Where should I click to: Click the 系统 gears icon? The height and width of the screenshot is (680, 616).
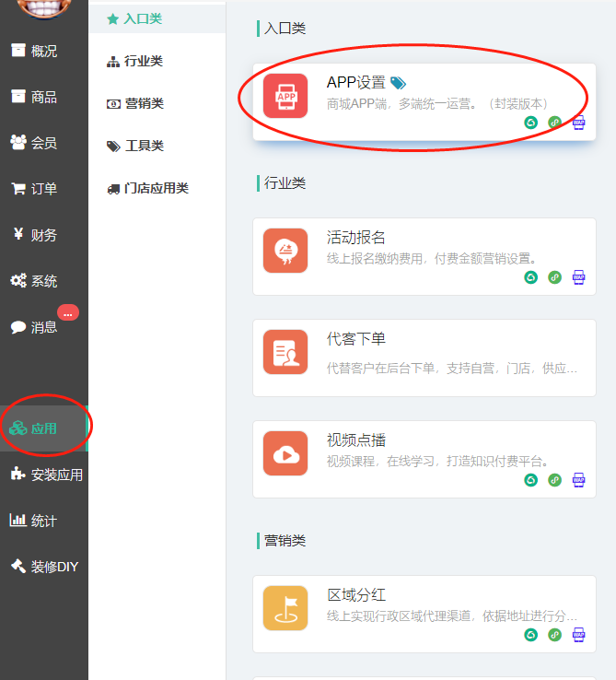(x=18, y=280)
